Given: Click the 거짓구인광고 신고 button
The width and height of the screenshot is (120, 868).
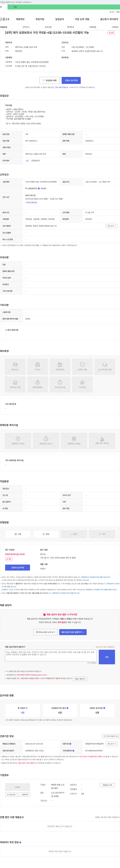Looking at the screenshot, I should (111, 736).
